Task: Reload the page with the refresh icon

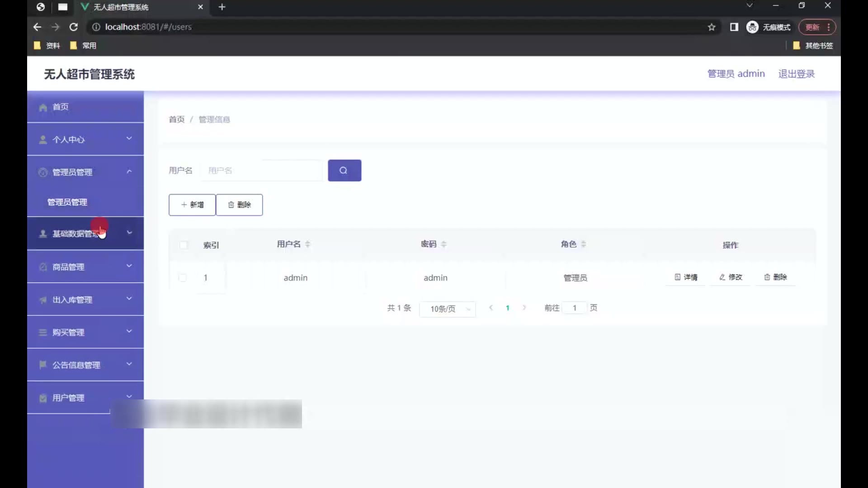Action: coord(73,27)
